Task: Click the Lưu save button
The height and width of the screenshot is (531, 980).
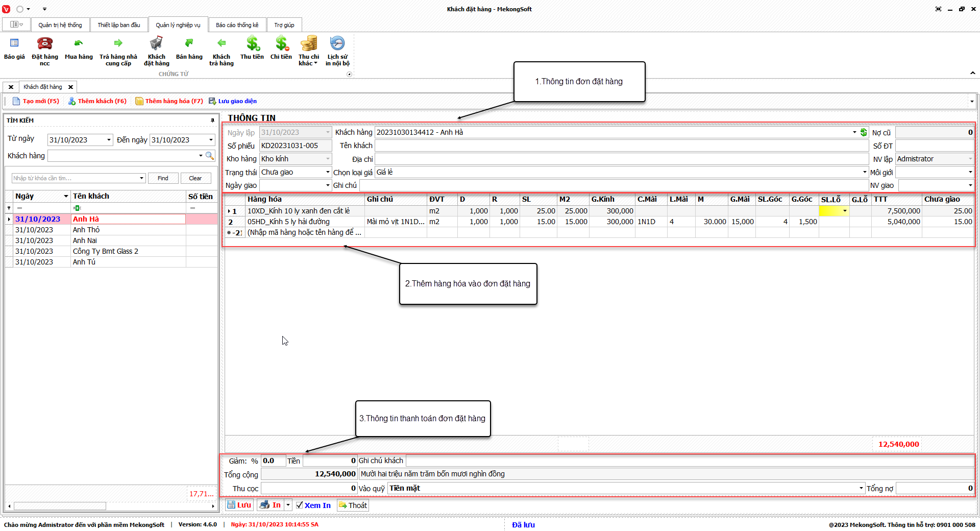Action: pyautogui.click(x=239, y=505)
